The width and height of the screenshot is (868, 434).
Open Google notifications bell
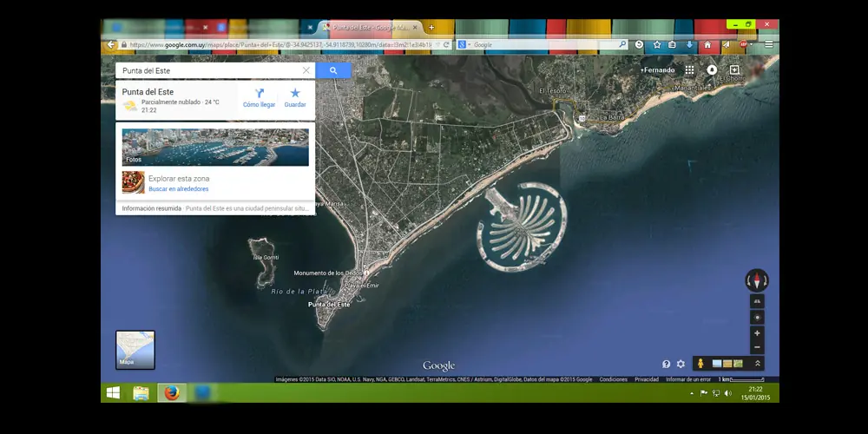pos(712,69)
